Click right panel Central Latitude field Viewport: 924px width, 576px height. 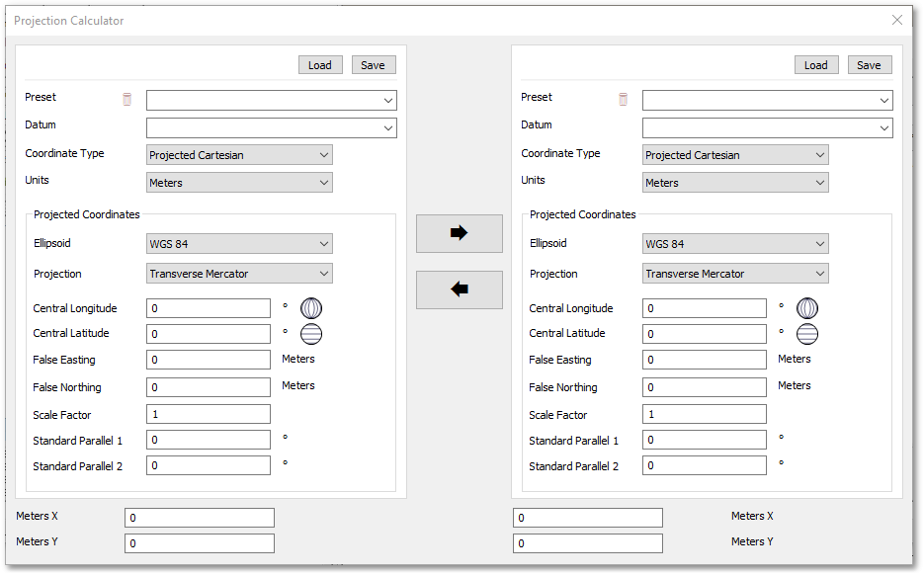coord(705,334)
